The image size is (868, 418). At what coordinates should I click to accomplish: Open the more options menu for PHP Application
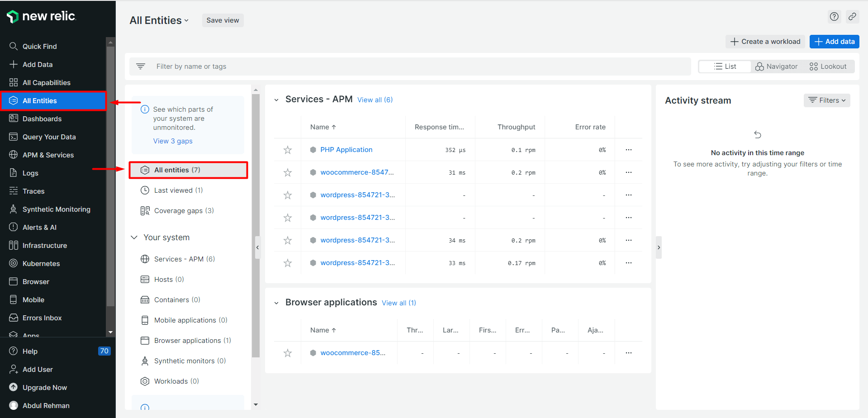(629, 150)
